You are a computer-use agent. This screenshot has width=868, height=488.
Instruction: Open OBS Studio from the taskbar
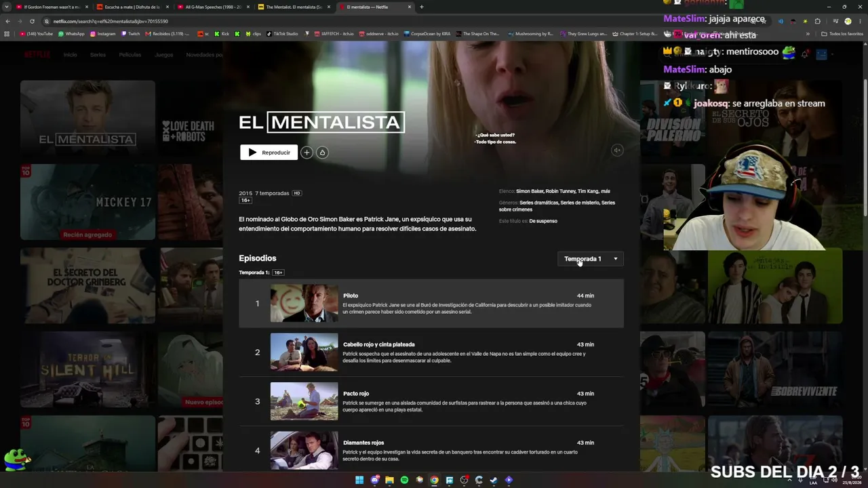point(464,480)
